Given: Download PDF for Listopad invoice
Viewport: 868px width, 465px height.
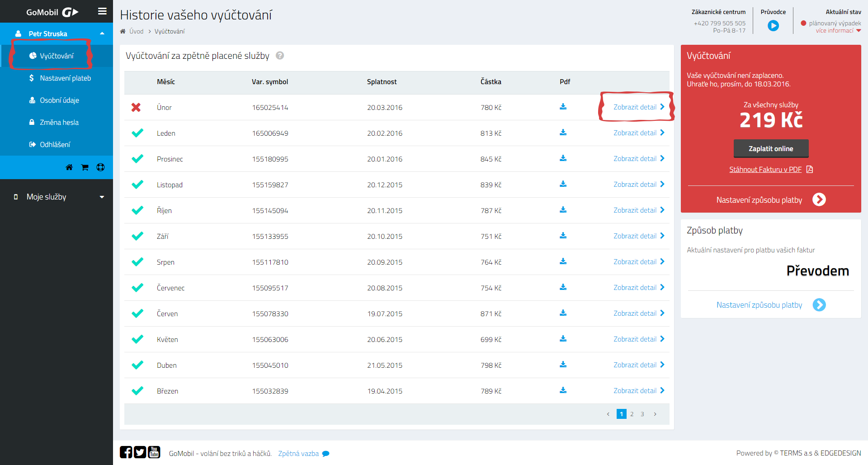Looking at the screenshot, I should click(x=563, y=184).
